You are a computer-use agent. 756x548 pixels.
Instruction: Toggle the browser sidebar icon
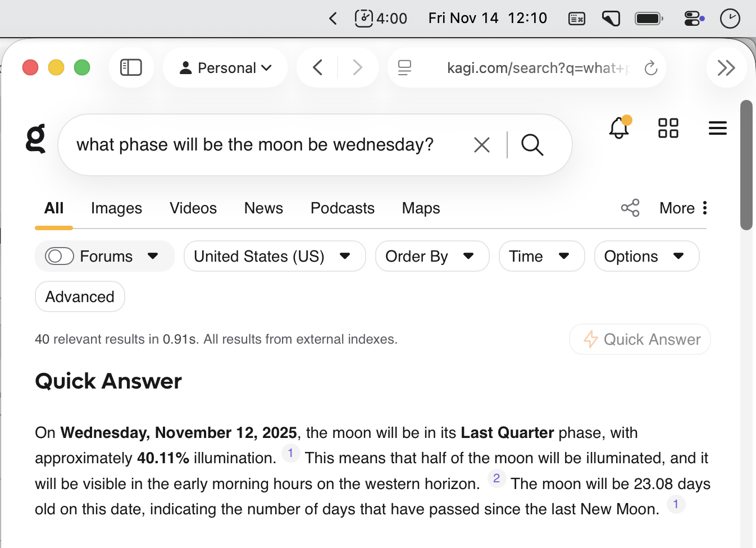point(131,68)
